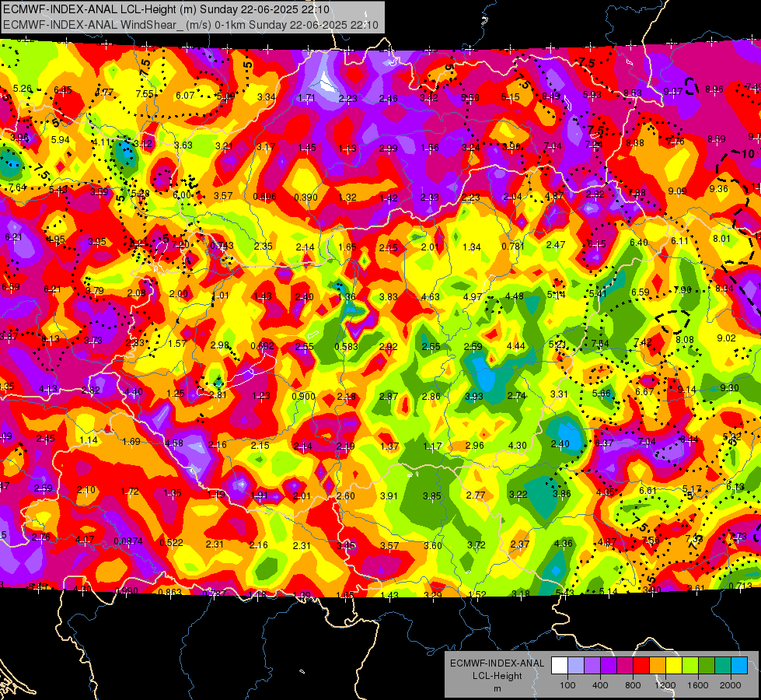The image size is (761, 700).
Task: Pick the map value 4.44
Action: click(x=515, y=346)
